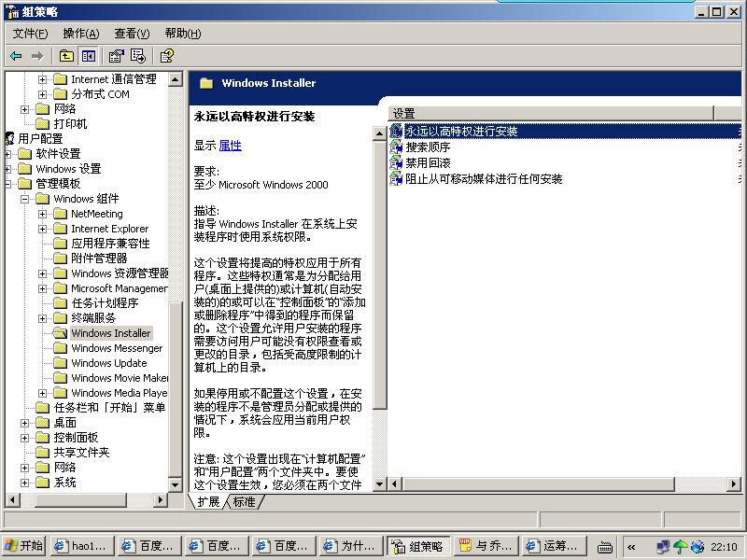Click the description pane scroll-down arrow
The image size is (747, 560).
[379, 484]
